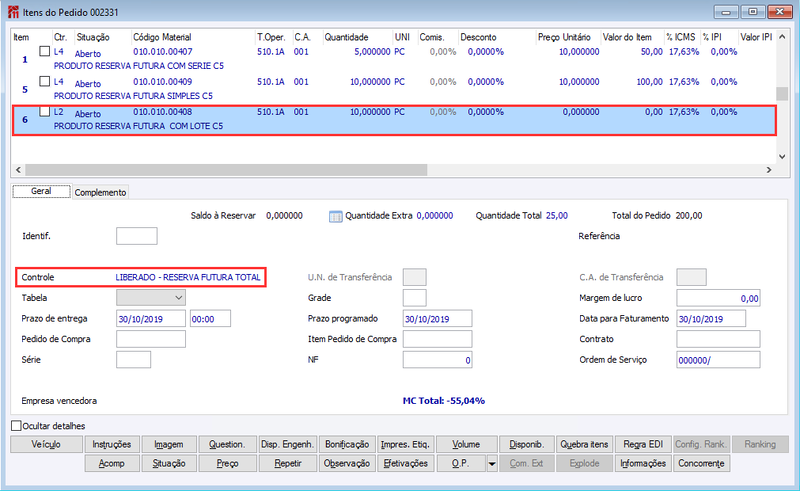Open the Tabela dropdown
This screenshot has width=800, height=491.
151,298
